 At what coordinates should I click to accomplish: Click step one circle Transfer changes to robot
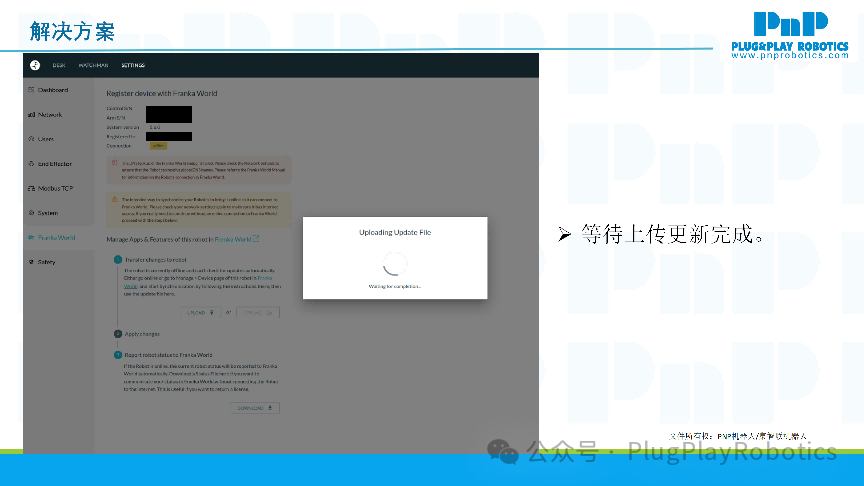(117, 260)
